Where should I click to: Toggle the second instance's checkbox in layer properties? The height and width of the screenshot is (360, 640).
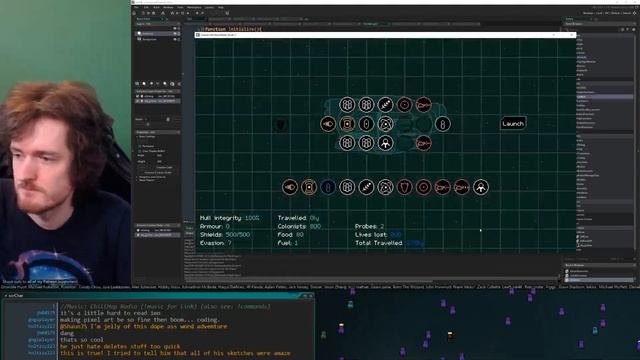[x=138, y=101]
